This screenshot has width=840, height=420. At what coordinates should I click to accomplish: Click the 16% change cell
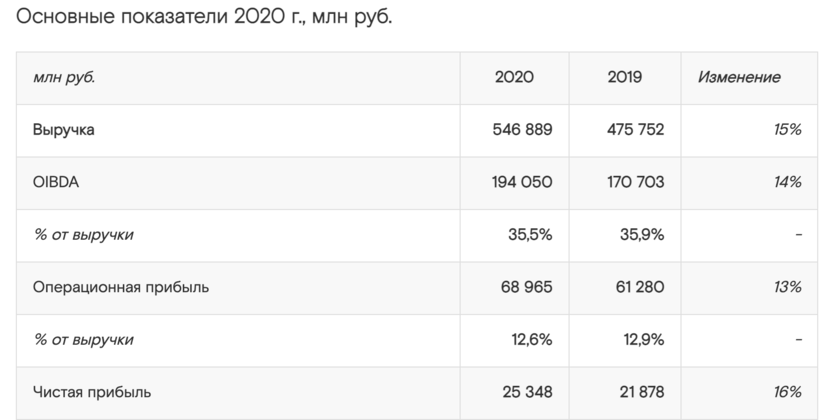tap(787, 392)
